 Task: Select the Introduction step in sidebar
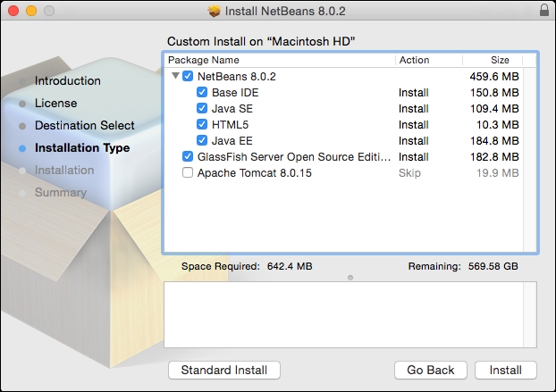point(67,80)
